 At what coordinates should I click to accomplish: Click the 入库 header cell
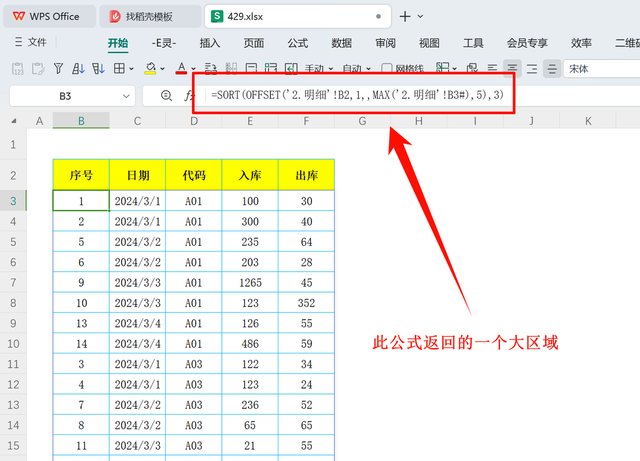coord(250,175)
